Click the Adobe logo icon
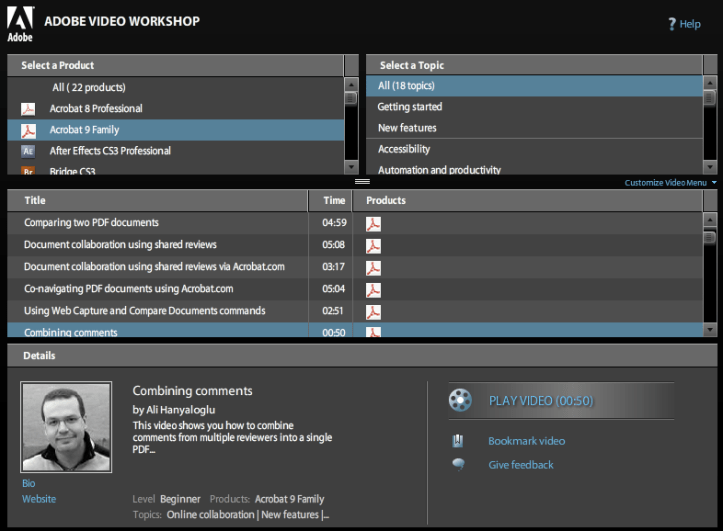 point(20,25)
